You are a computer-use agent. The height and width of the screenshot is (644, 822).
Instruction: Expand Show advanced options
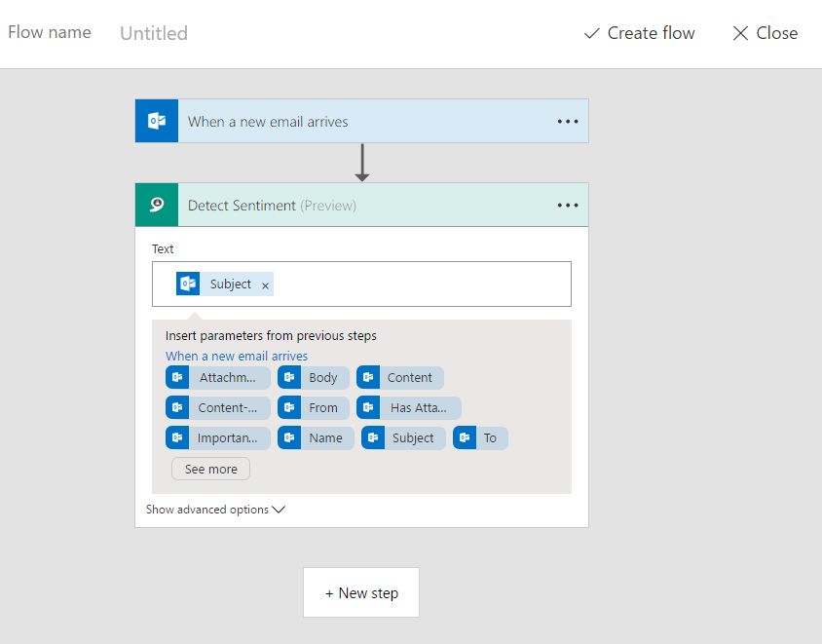[215, 510]
